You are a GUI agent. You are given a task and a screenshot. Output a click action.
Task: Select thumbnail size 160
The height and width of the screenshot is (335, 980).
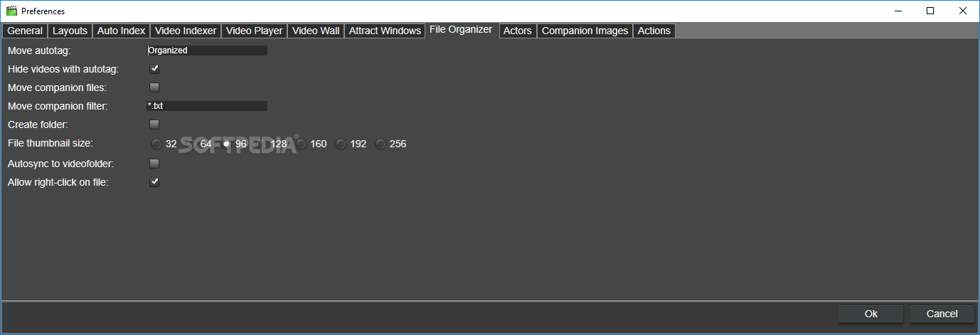(x=302, y=144)
